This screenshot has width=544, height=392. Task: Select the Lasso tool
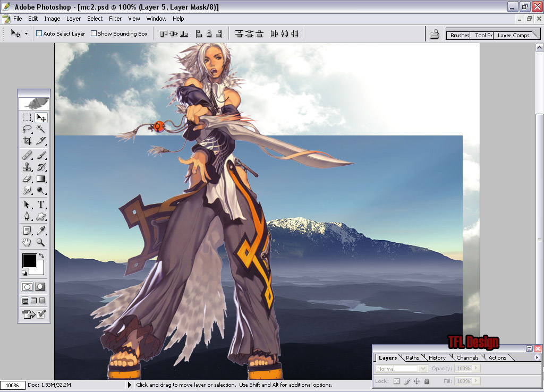pyautogui.click(x=27, y=129)
